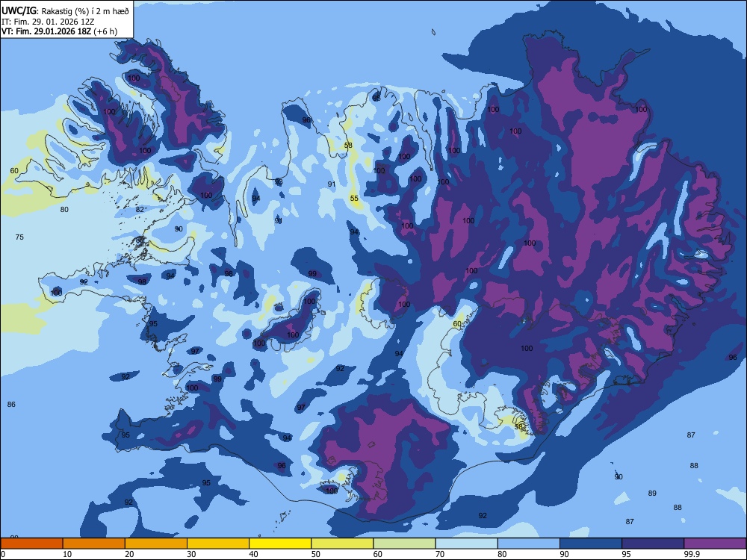
Task: Select the legend swatch between 10 and 20
Action: point(94,544)
